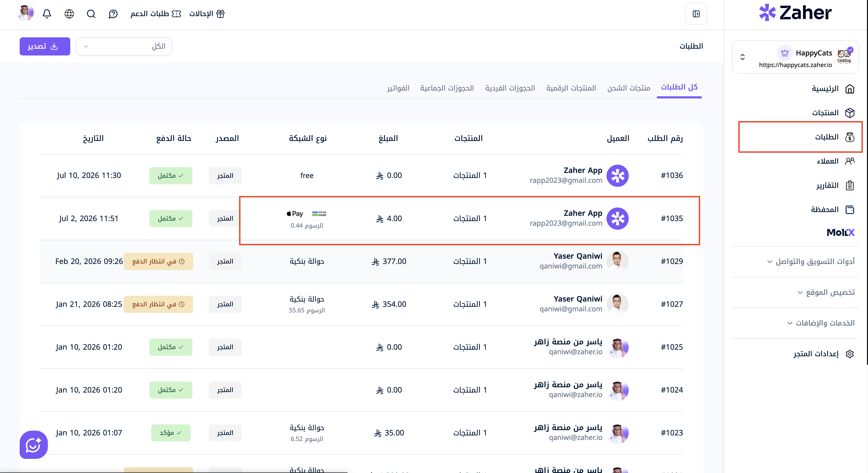Click المتجر source badge on order #1027
This screenshot has height=473, width=868.
click(x=225, y=304)
